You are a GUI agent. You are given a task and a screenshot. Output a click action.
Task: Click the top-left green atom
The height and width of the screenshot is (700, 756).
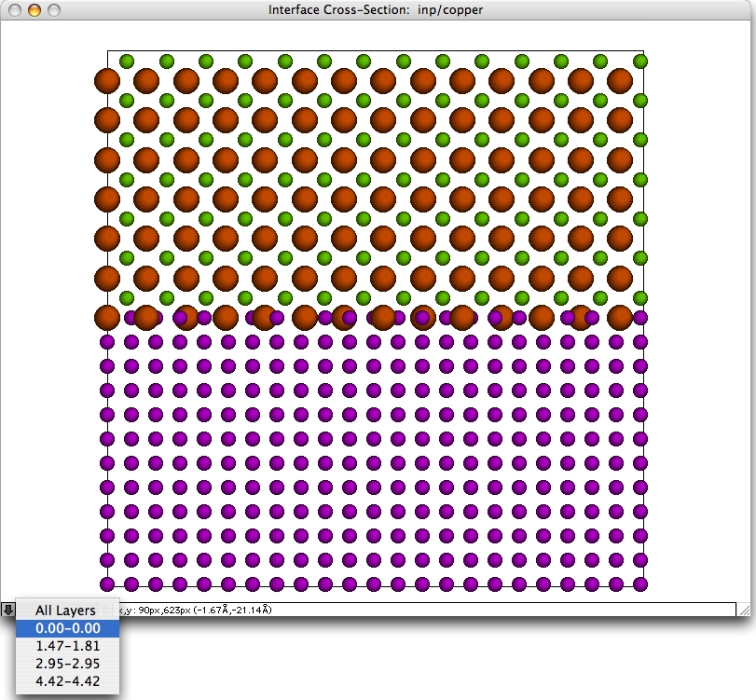click(127, 62)
